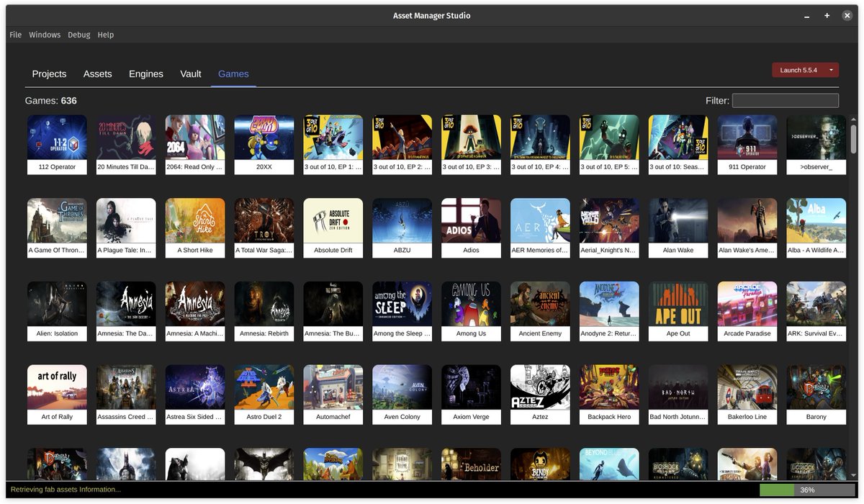This screenshot has width=864, height=504.
Task: Open the Absolute Drift game thumbnail
Action: 333,220
